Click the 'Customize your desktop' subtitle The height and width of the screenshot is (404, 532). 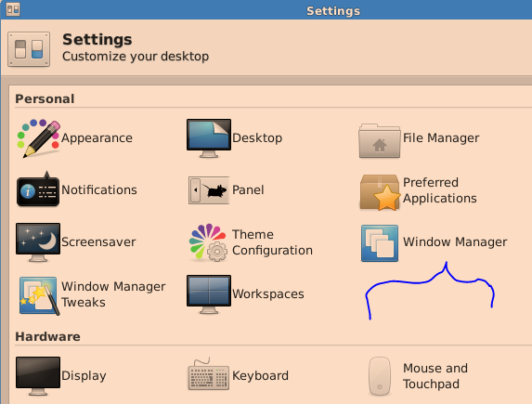pos(136,57)
